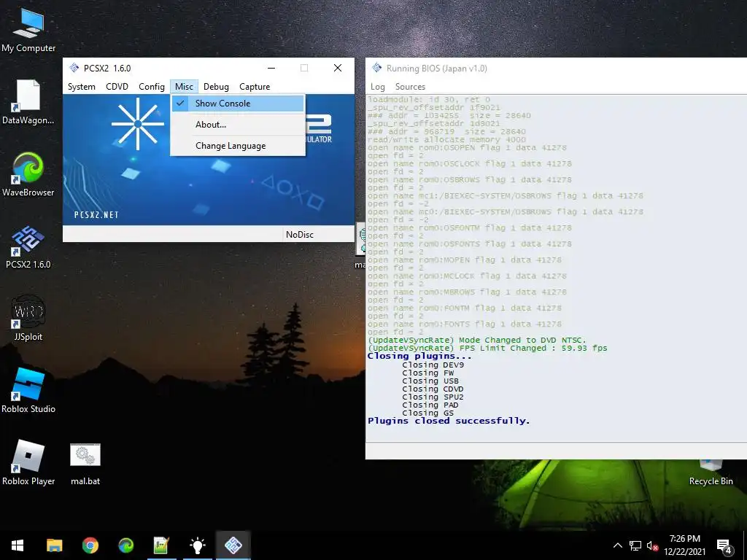This screenshot has height=560, width=747.
Task: Select the DataWagon desktop shortcut
Action: click(28, 102)
